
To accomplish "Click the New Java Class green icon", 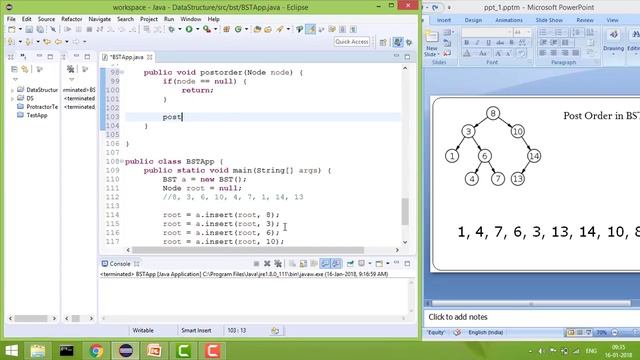I will [x=238, y=29].
